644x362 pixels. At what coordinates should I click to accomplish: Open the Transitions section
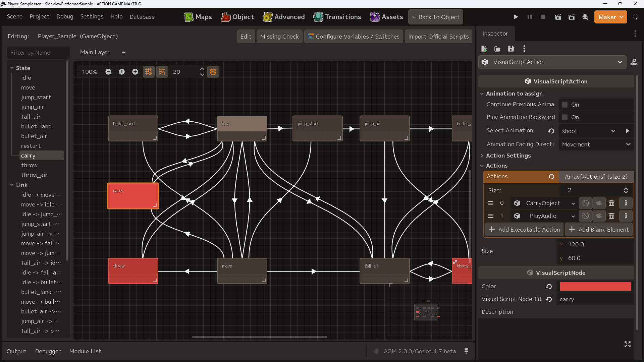click(x=337, y=17)
